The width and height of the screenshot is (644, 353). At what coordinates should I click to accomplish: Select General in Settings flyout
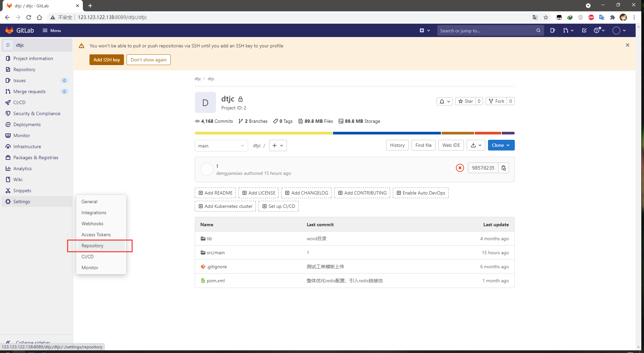(101, 202)
